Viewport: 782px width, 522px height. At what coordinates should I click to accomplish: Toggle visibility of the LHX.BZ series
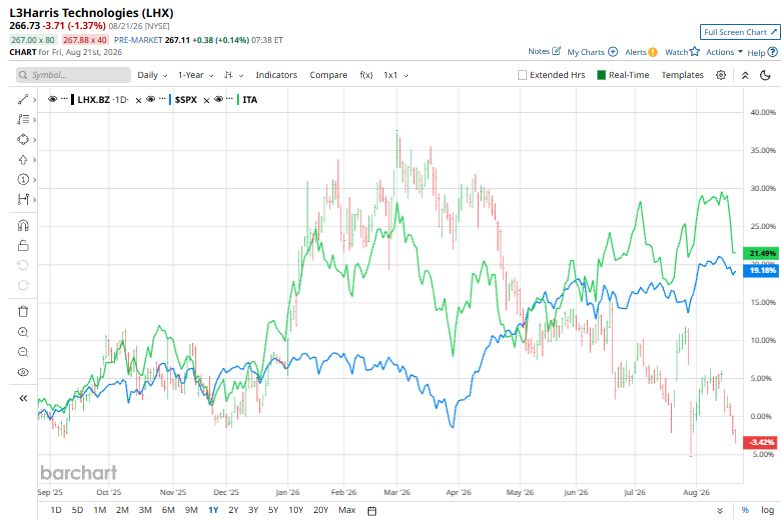[52, 99]
